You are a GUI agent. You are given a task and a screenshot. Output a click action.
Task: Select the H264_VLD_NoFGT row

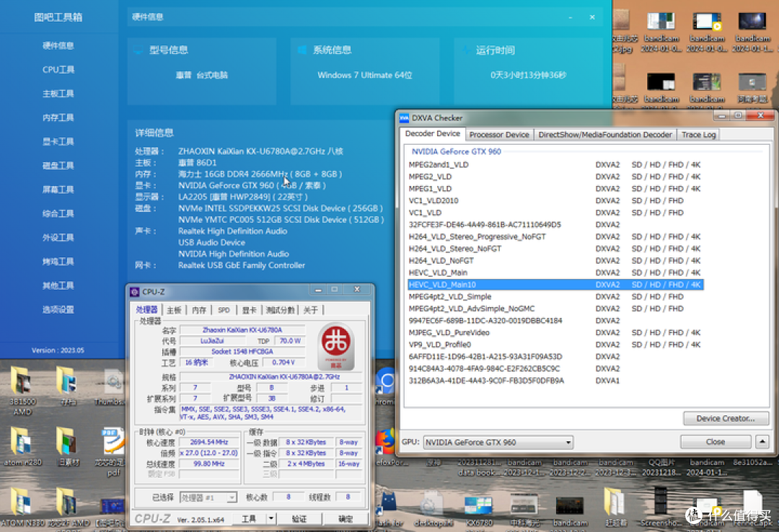pos(555,261)
